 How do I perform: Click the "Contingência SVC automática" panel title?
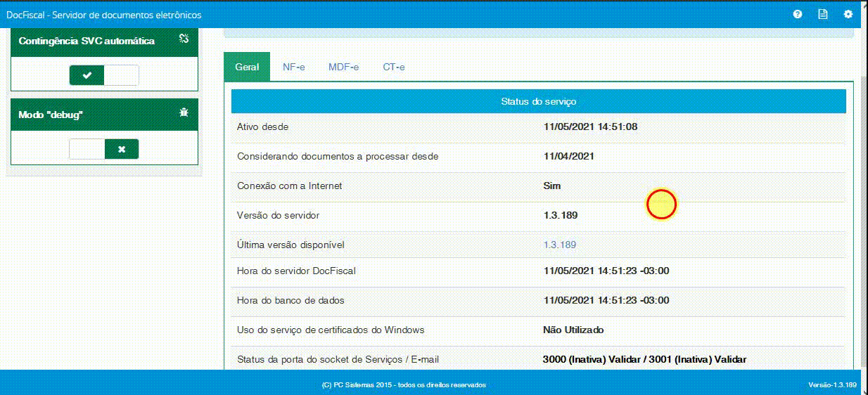point(87,41)
